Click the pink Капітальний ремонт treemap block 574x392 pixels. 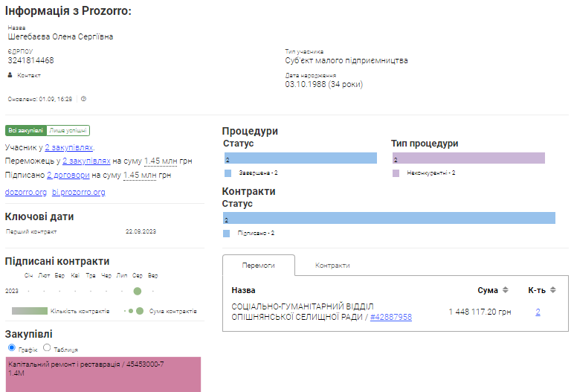pos(103,374)
